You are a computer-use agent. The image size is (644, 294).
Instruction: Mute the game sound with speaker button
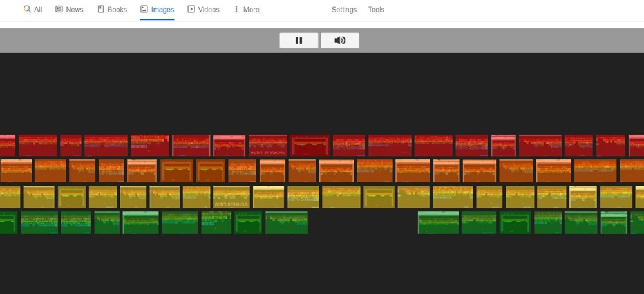(x=340, y=41)
